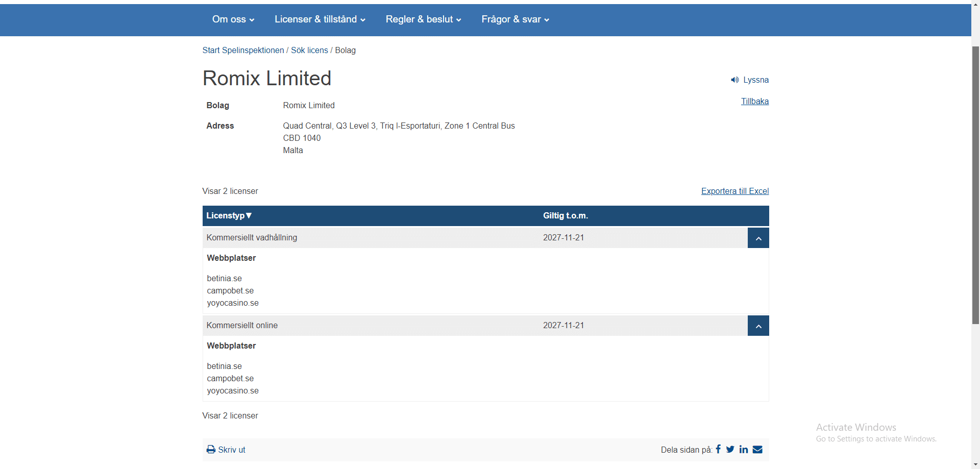
Task: Click Exportera till Excel link
Action: [x=734, y=191]
